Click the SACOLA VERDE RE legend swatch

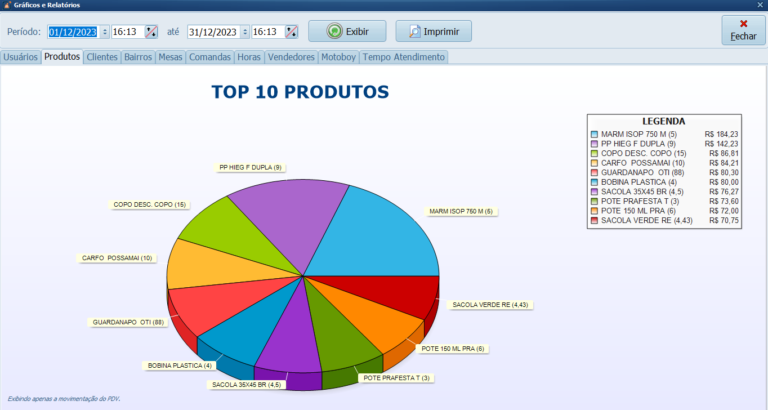coord(595,220)
